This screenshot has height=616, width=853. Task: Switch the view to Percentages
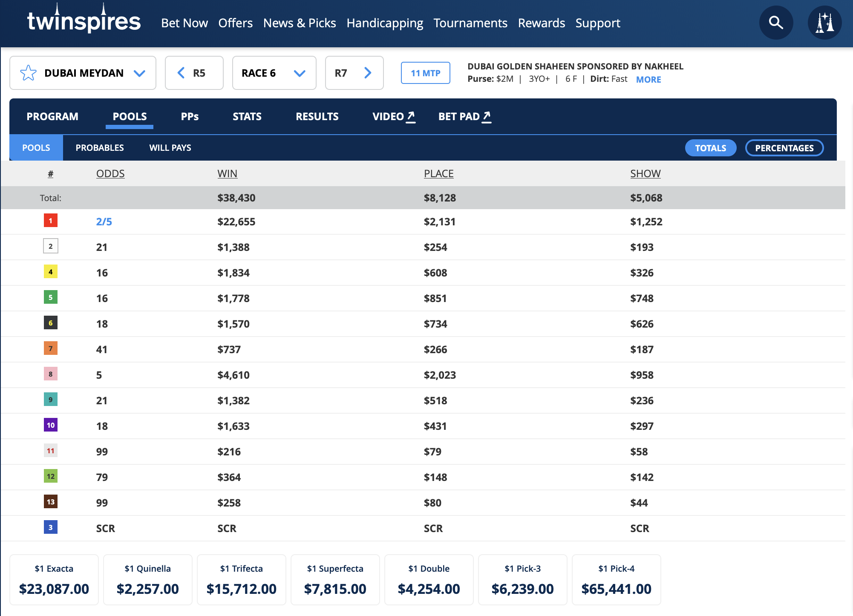784,148
